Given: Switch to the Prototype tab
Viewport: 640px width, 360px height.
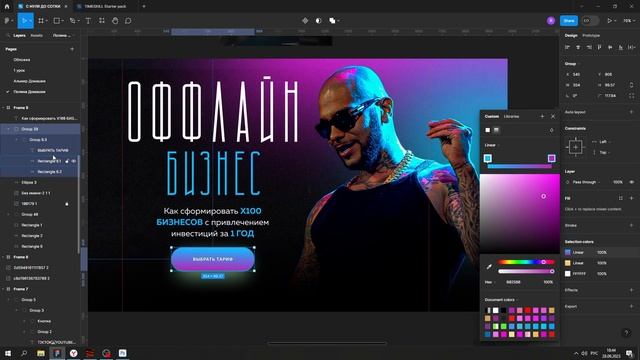Looking at the screenshot, I should (x=591, y=36).
